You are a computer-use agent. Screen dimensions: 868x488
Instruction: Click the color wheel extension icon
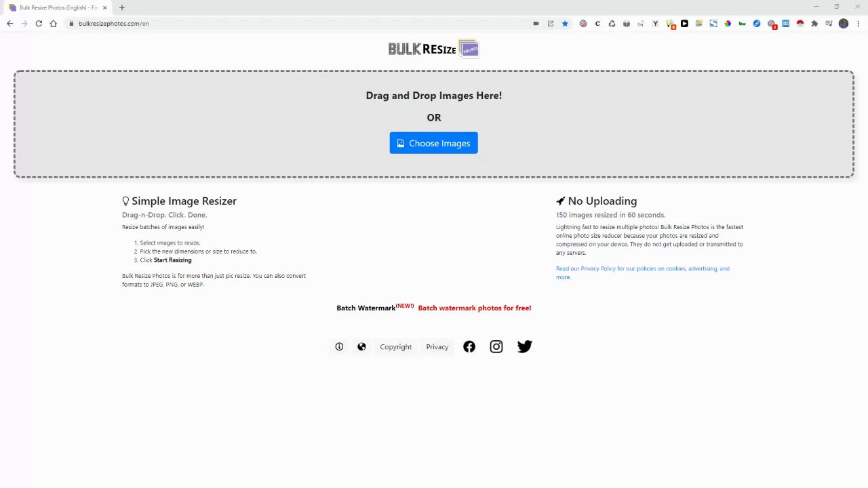point(728,23)
